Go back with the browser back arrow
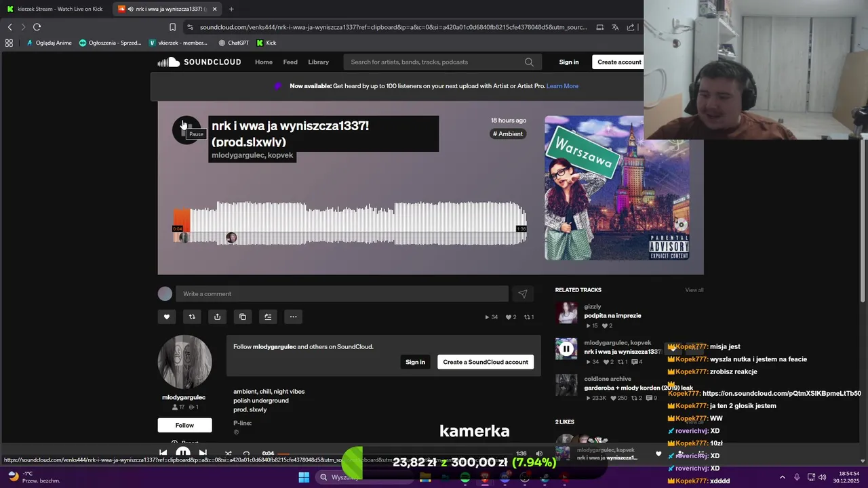 pos(9,27)
